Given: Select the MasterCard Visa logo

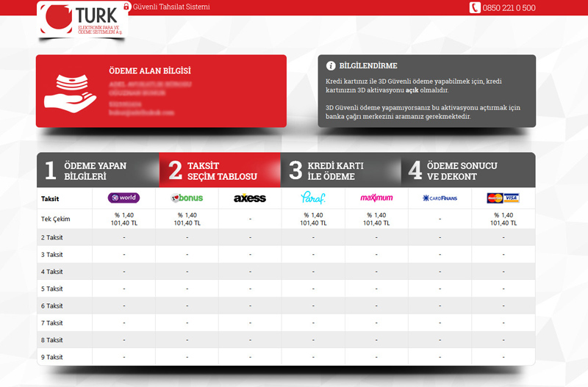Looking at the screenshot, I should pos(503,198).
